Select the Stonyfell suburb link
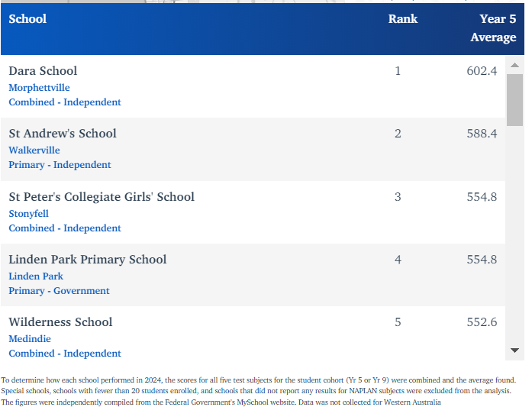The image size is (532, 420). click(x=29, y=214)
